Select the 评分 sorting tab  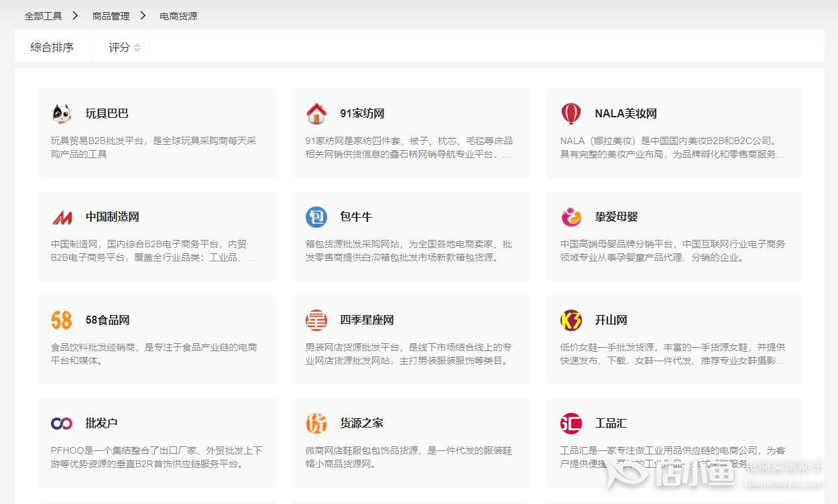click(119, 47)
